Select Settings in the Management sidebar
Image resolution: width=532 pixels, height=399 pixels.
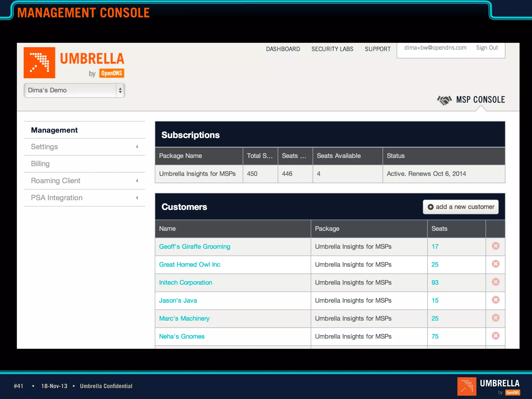44,147
